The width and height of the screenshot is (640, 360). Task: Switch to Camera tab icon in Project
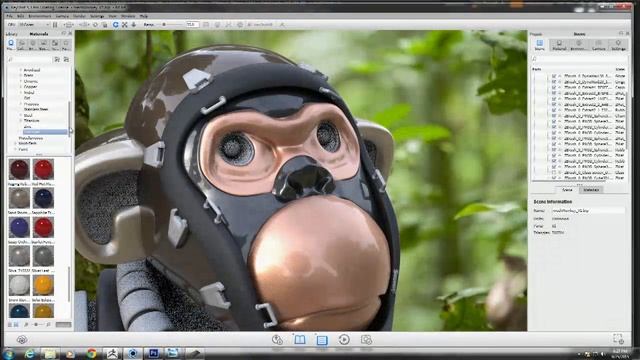click(598, 45)
